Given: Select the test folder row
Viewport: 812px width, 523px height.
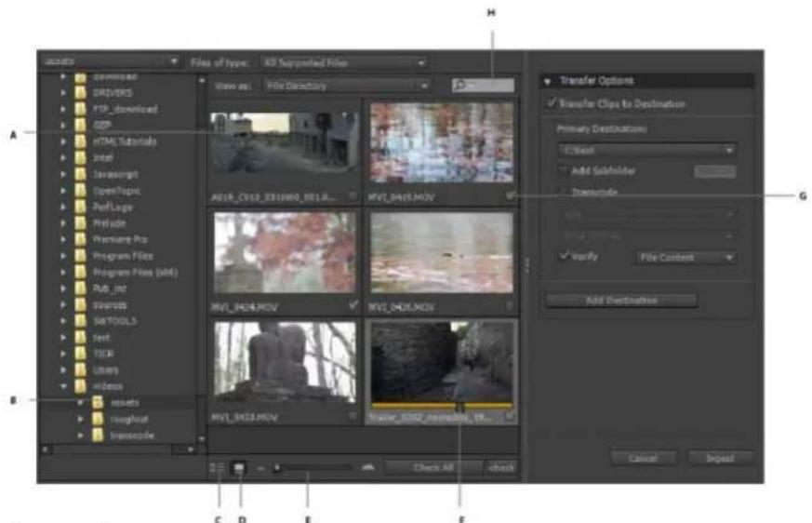Looking at the screenshot, I should point(118,338).
